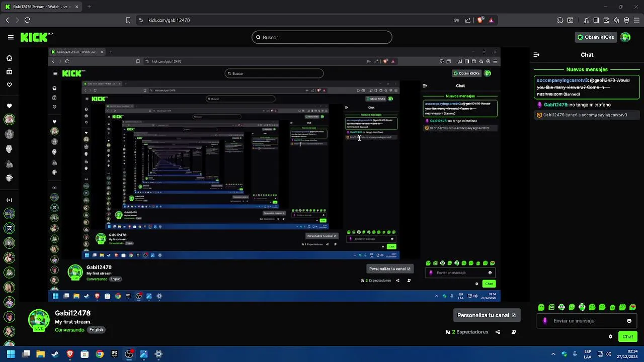This screenshot has width=644, height=362.
Task: Open the media control music note icon
Action: (x=586, y=20)
